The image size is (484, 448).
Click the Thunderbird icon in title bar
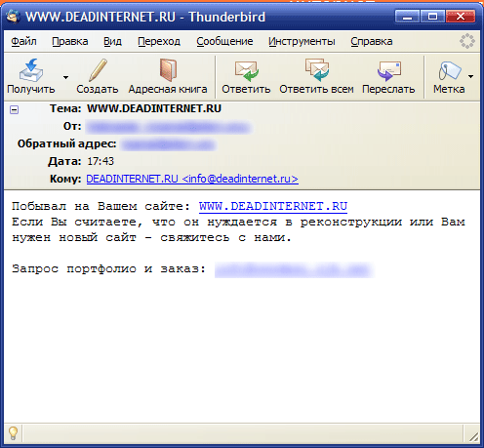14,17
